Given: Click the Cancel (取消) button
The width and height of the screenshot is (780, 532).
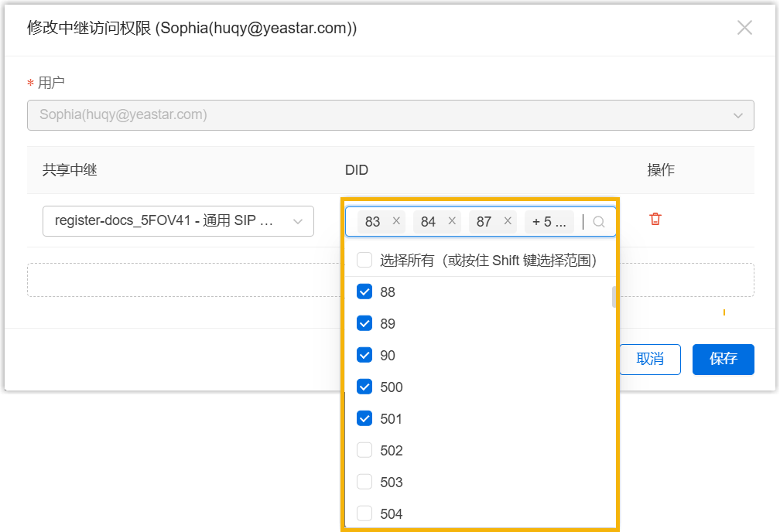Looking at the screenshot, I should (x=650, y=359).
